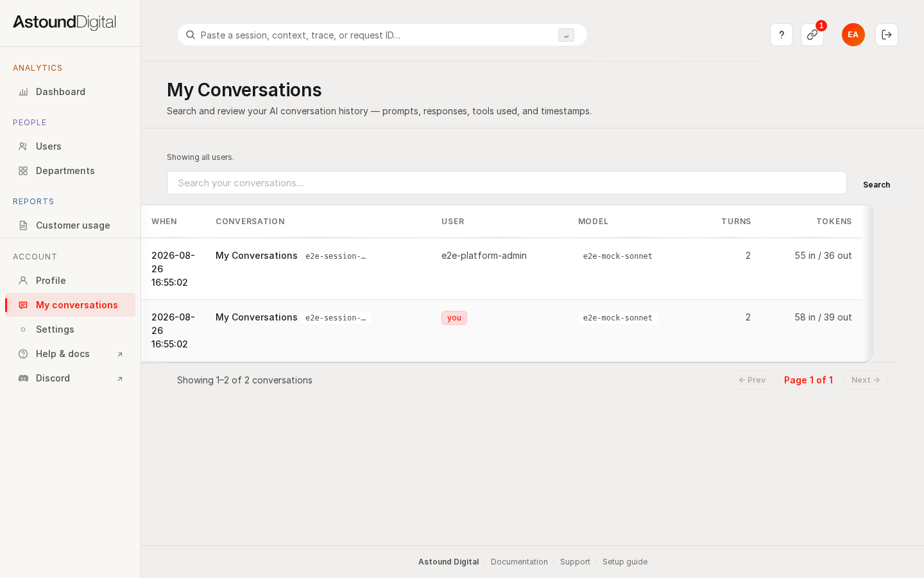This screenshot has height=578, width=924.
Task: Go to Dashboard in sidebar
Action: [71, 92]
